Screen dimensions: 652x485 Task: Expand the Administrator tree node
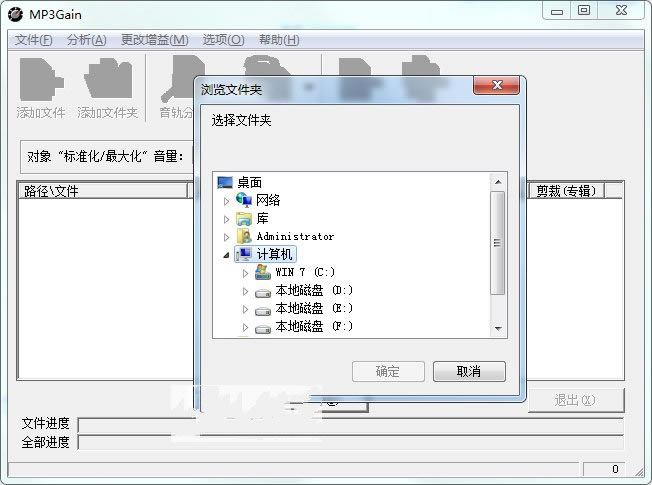click(x=226, y=237)
